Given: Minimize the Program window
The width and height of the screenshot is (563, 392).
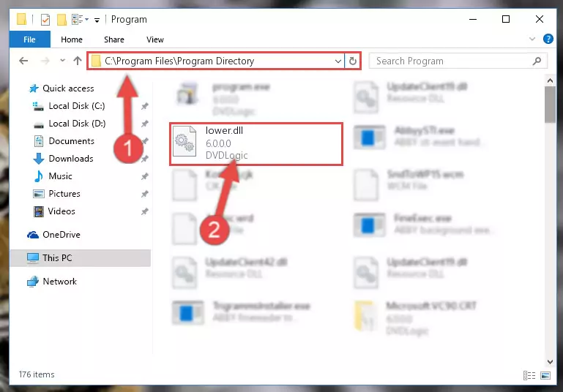Looking at the screenshot, I should tap(473, 19).
